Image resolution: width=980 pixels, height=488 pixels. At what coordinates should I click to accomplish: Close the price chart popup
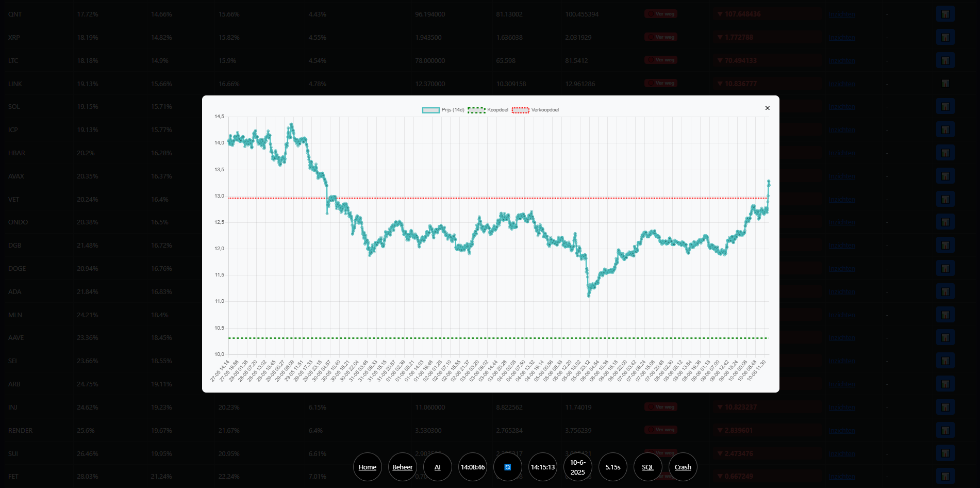click(x=767, y=108)
